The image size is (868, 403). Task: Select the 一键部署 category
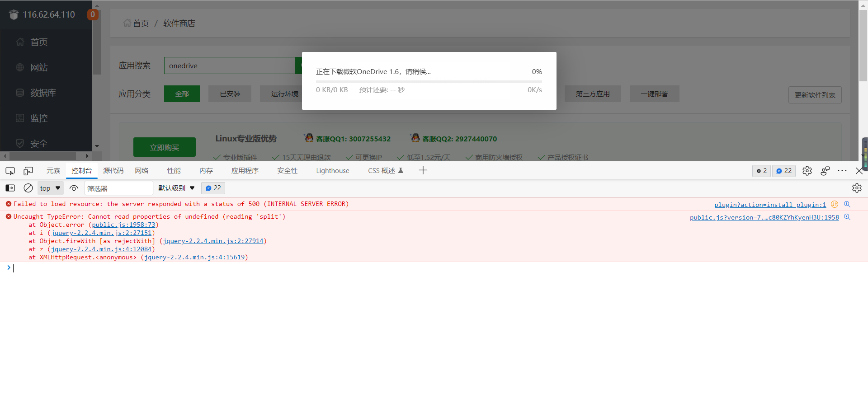point(654,94)
